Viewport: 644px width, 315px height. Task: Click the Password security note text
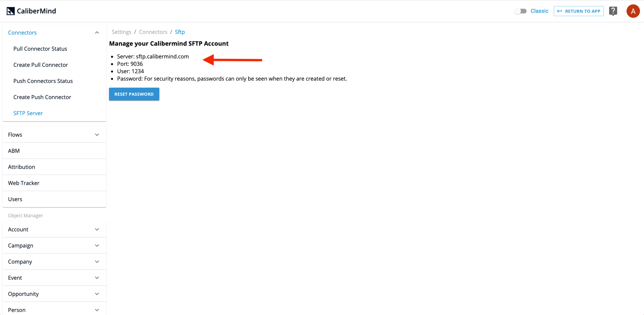pos(232,79)
